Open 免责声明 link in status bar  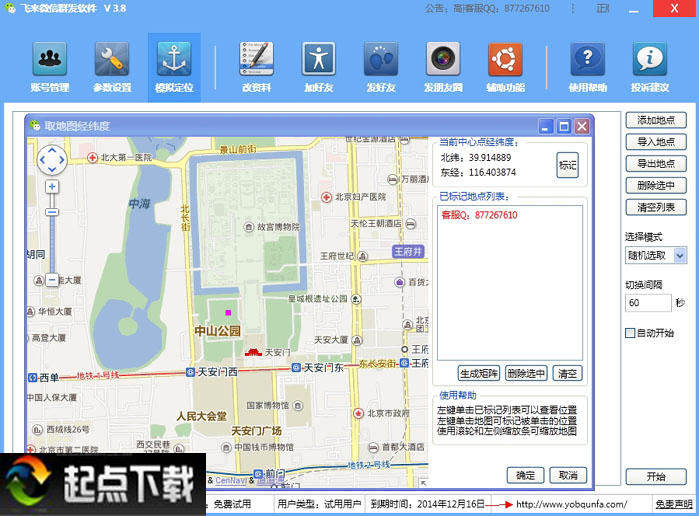point(674,504)
